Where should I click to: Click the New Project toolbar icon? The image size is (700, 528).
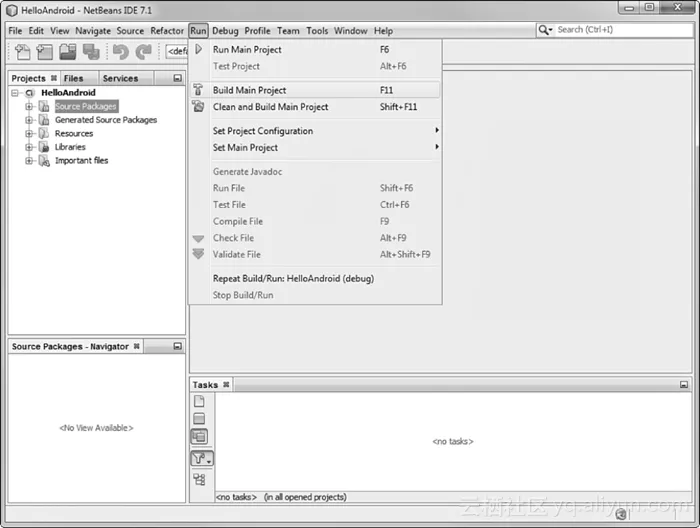click(44, 51)
